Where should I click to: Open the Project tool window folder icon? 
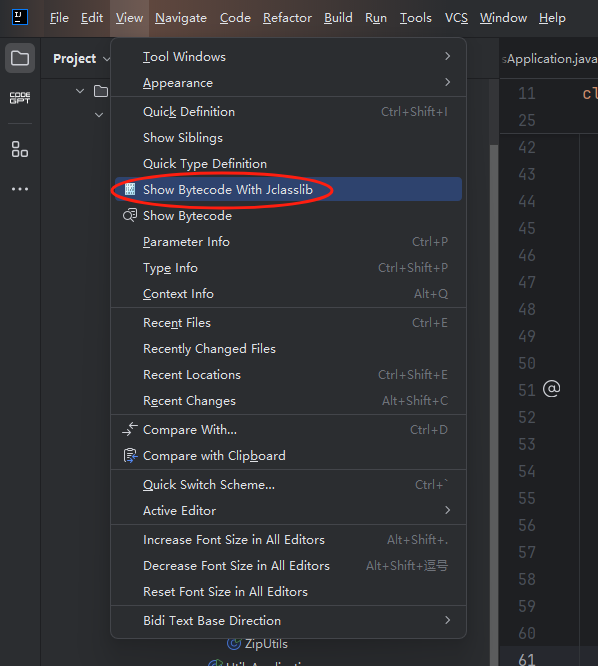(20, 58)
